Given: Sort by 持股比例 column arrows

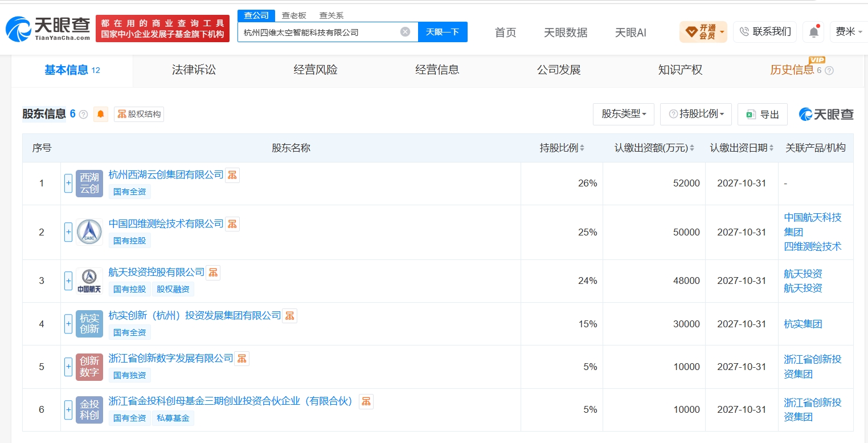Looking at the screenshot, I should click(582, 148).
